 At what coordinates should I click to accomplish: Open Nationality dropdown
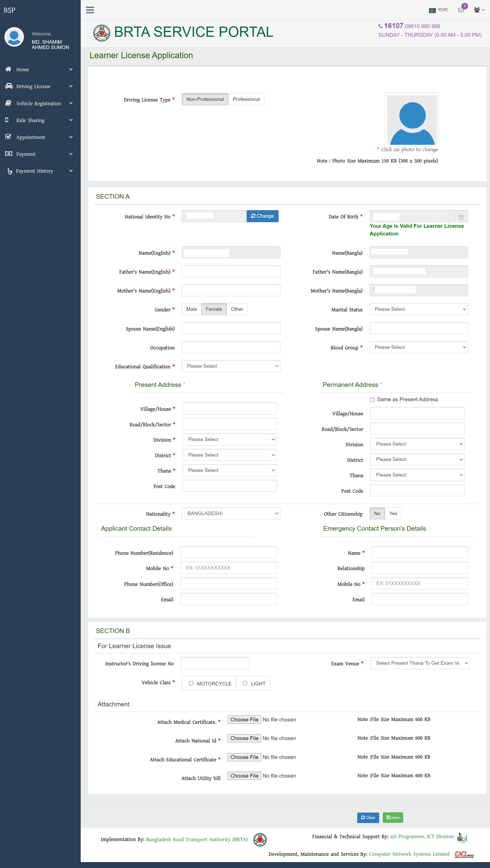231,513
